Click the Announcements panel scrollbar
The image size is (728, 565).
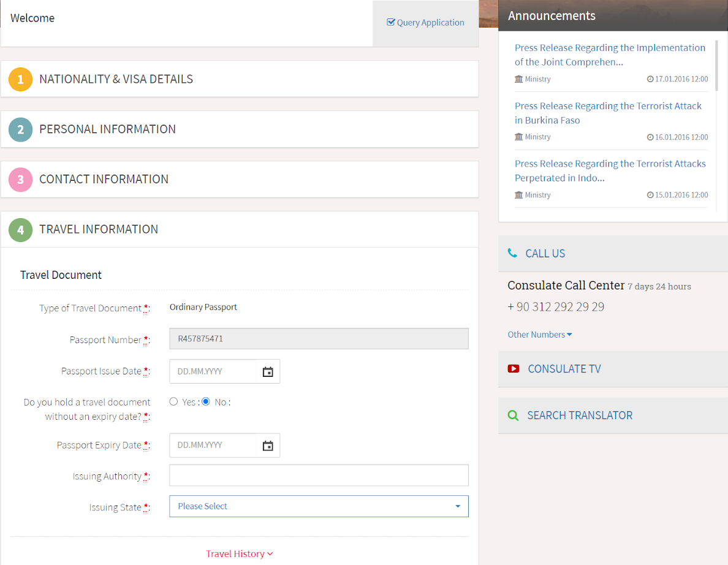coord(716,66)
